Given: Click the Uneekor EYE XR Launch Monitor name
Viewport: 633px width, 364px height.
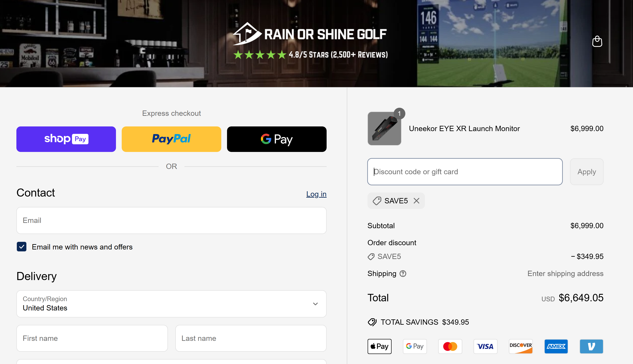Looking at the screenshot, I should pos(464,129).
